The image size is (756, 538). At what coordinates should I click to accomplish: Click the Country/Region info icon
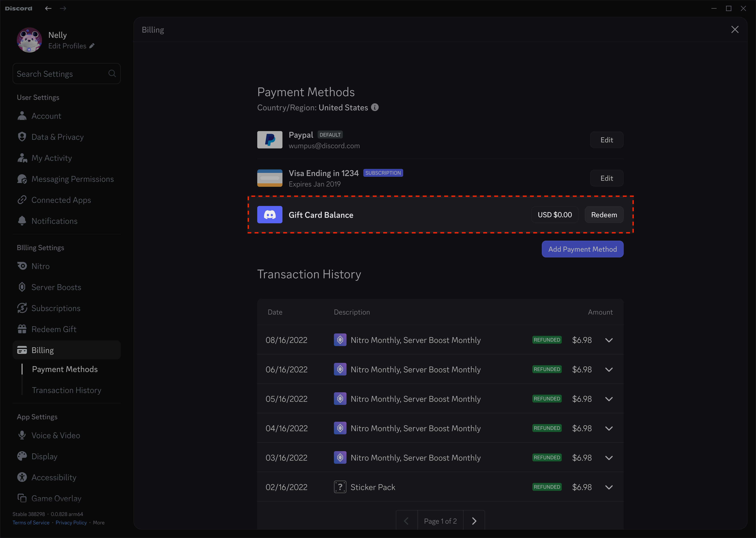tap(375, 107)
